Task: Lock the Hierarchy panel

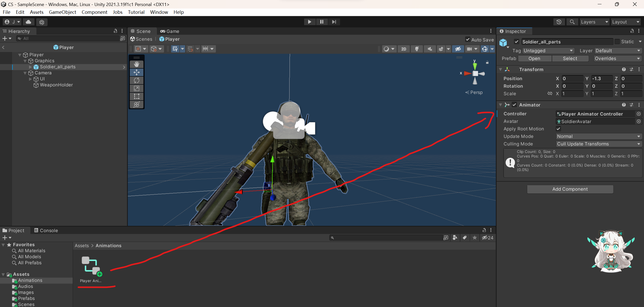Action: pyautogui.click(x=115, y=31)
